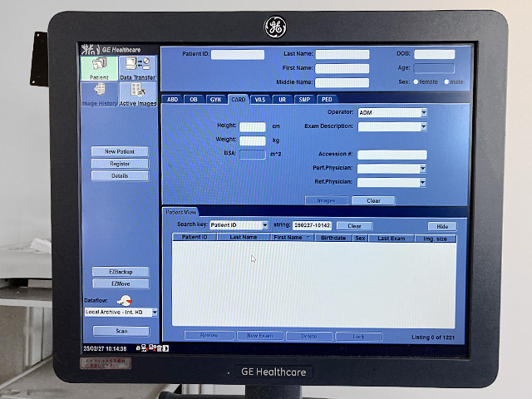Open the Active Images icon
The width and height of the screenshot is (532, 399).
[x=138, y=95]
